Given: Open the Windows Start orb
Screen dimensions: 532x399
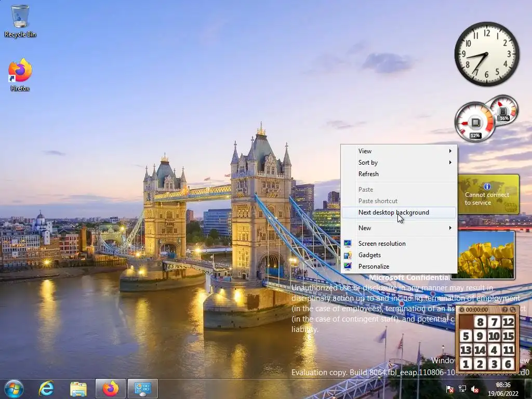Looking at the screenshot, I should 14,389.
